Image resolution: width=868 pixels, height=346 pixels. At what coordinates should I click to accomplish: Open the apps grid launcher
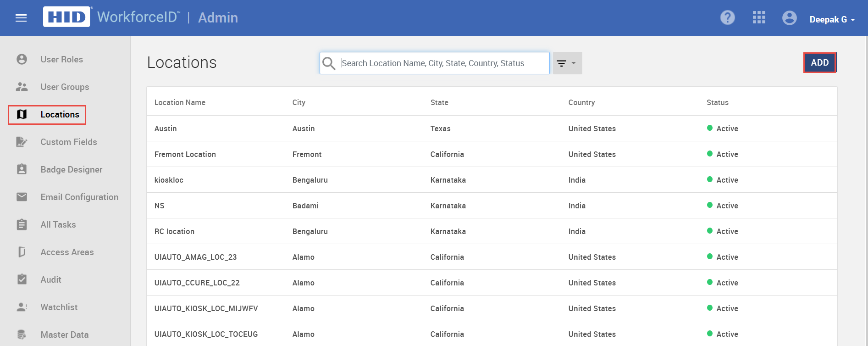tap(759, 17)
